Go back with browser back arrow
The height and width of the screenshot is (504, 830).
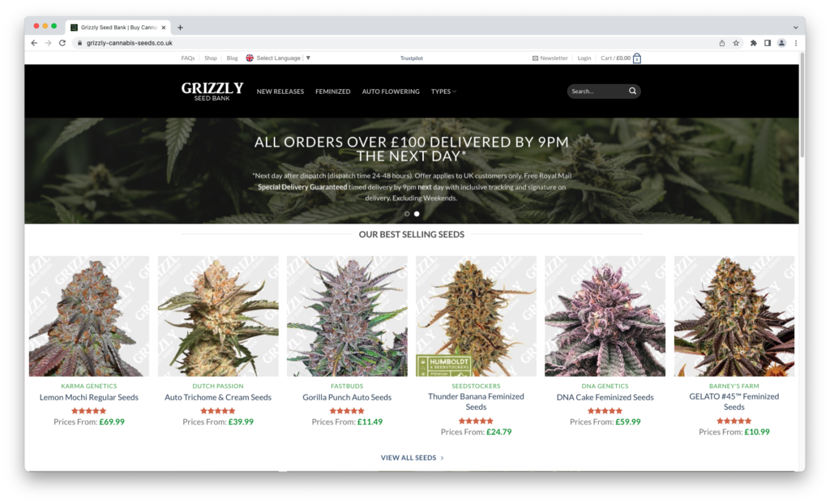(34, 43)
